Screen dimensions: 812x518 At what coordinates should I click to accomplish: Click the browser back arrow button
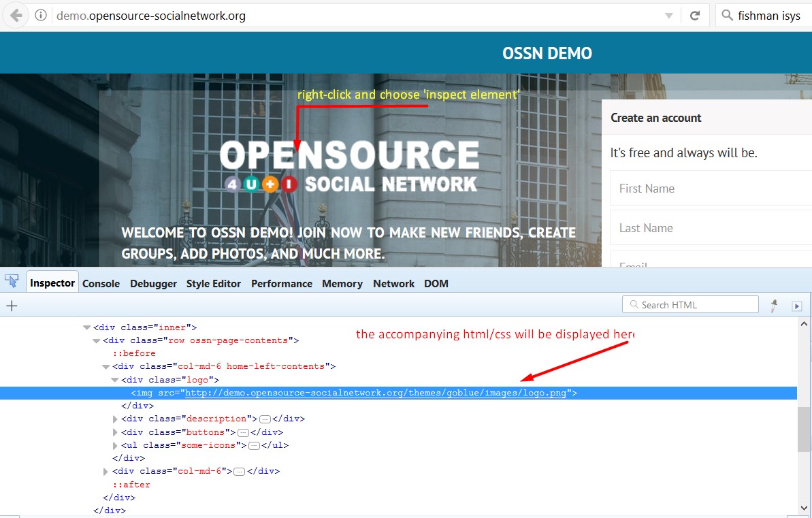click(16, 16)
